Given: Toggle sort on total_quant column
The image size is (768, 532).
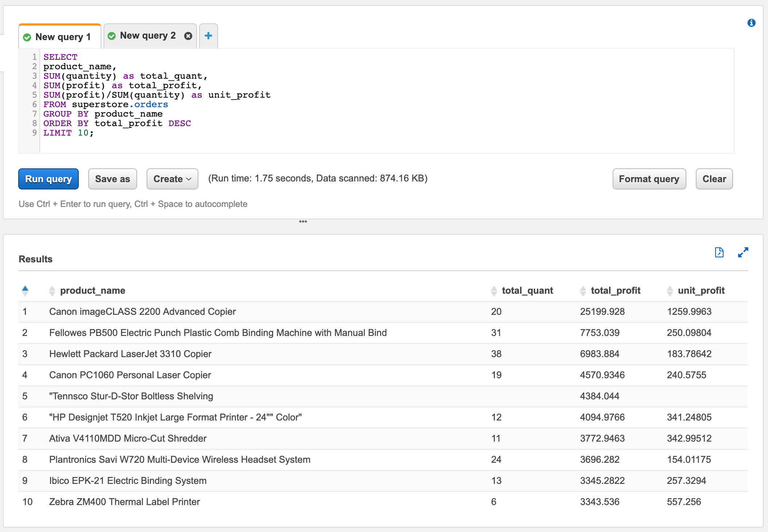Looking at the screenshot, I should click(495, 290).
